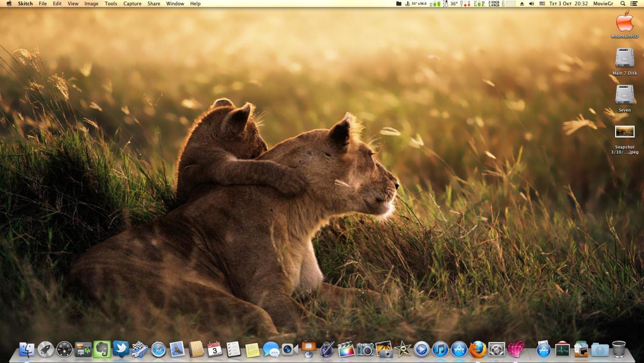Viewport: 644px width, 363px height.
Task: Launch Safari compass icon
Action: (x=158, y=350)
